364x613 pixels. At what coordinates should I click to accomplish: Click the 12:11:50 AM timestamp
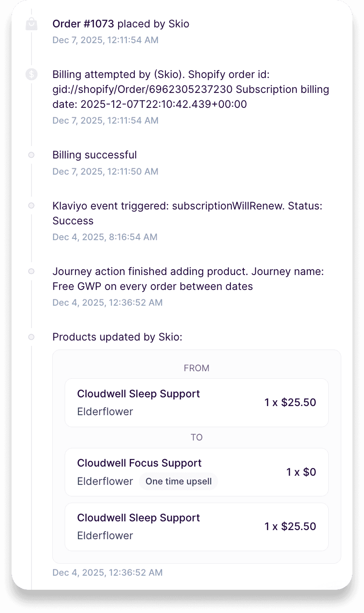(105, 172)
